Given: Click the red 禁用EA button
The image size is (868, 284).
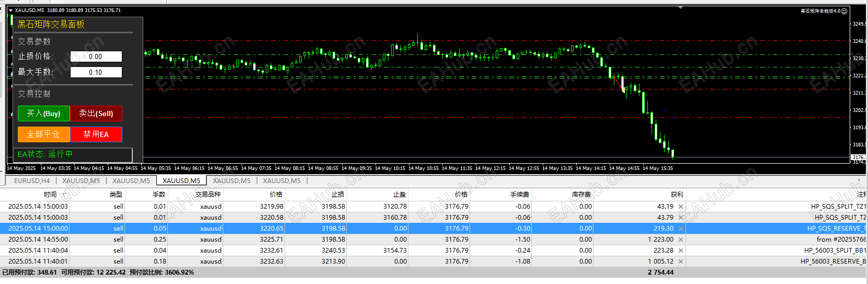Looking at the screenshot, I should coord(96,134).
